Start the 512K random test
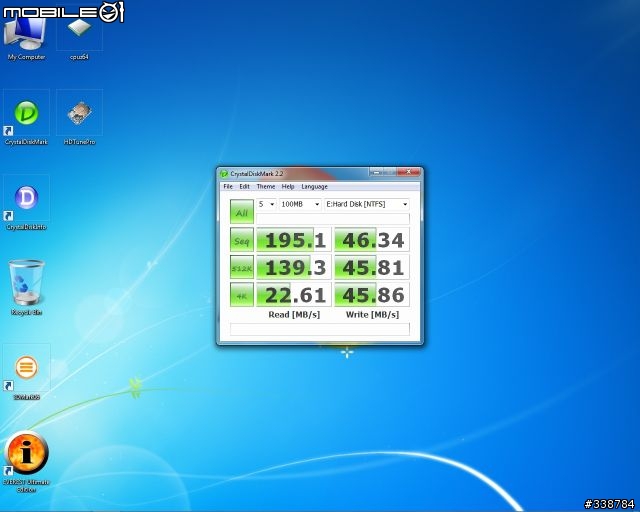The image size is (640, 512). click(242, 267)
